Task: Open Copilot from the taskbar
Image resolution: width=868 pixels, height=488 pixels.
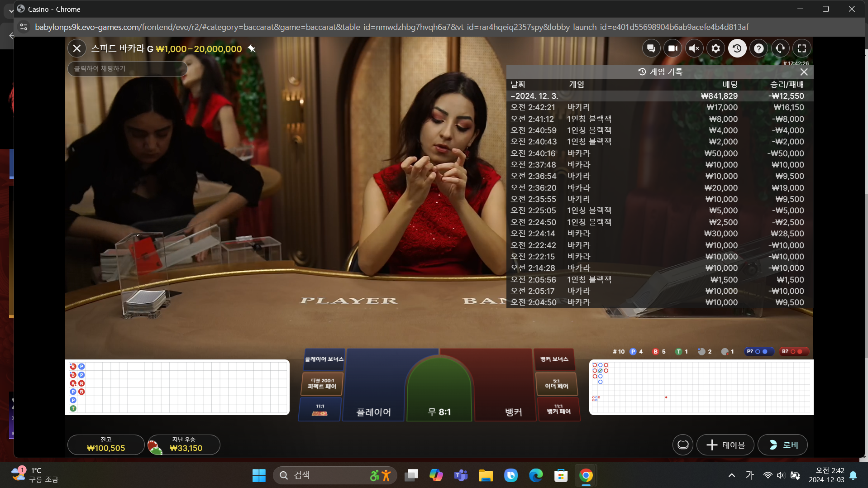Action: (x=436, y=475)
